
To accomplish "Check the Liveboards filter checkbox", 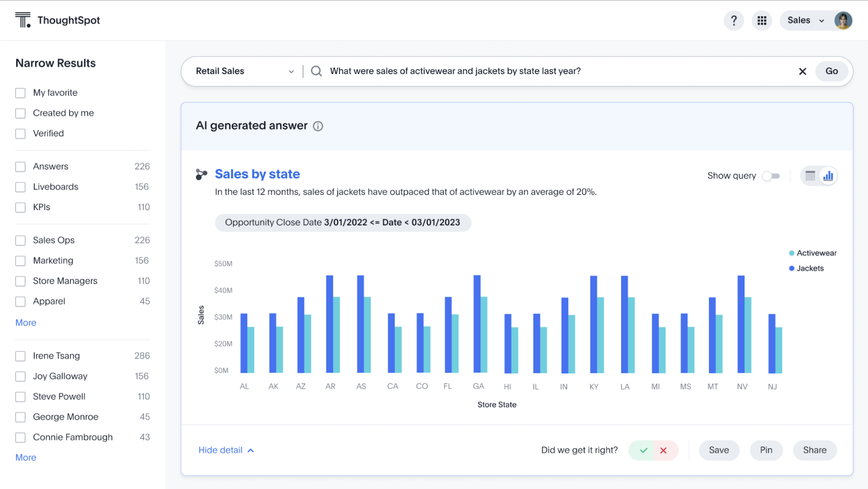I will pyautogui.click(x=20, y=187).
